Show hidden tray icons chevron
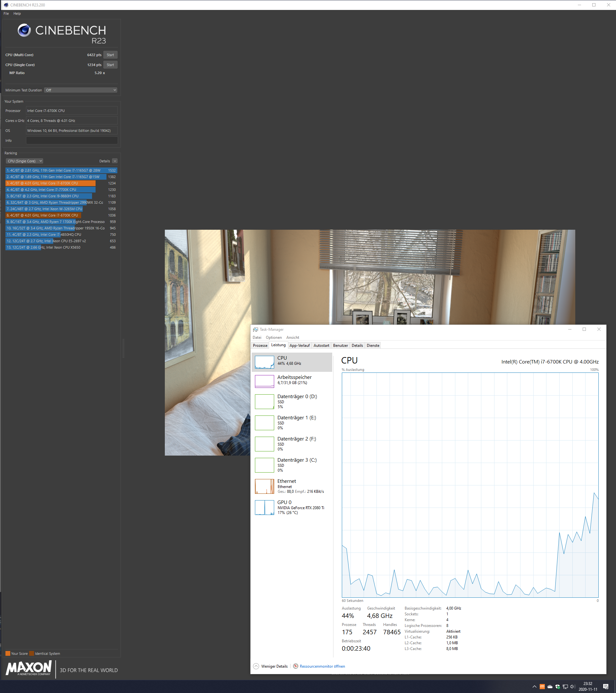 pos(534,687)
